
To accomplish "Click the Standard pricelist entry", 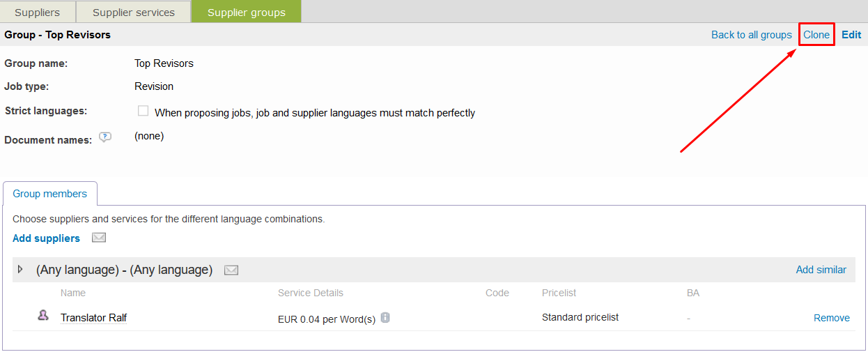I will [x=580, y=317].
